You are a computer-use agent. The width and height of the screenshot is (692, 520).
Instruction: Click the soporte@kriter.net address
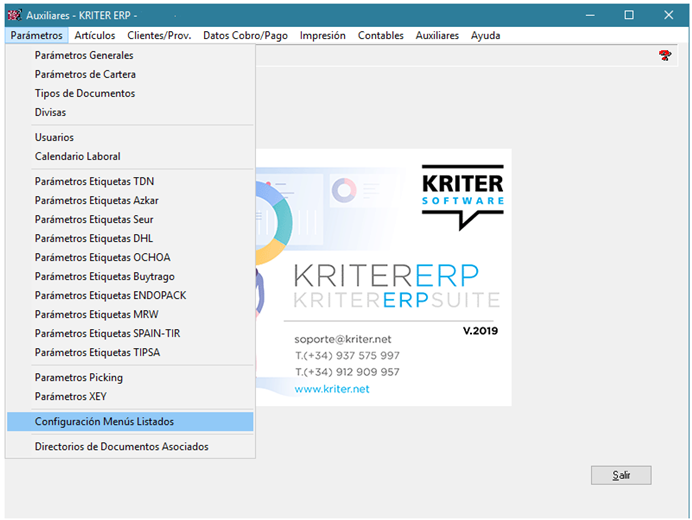click(x=342, y=339)
